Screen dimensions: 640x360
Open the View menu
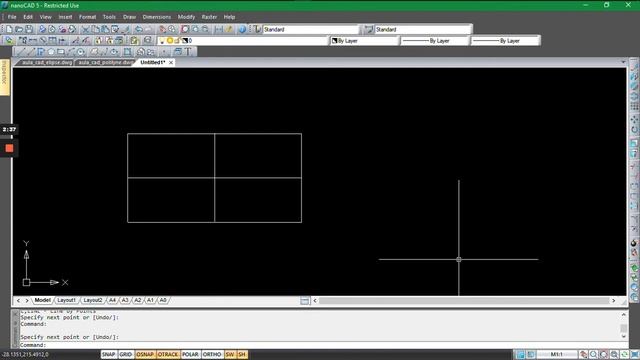click(46, 17)
